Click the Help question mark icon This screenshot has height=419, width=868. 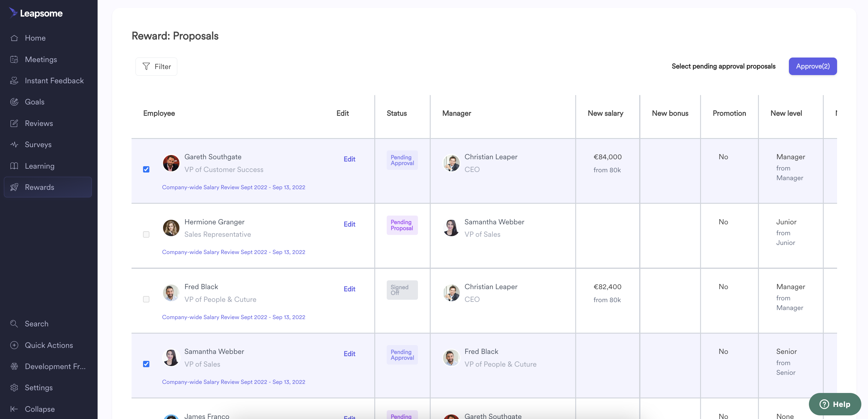pyautogui.click(x=824, y=404)
